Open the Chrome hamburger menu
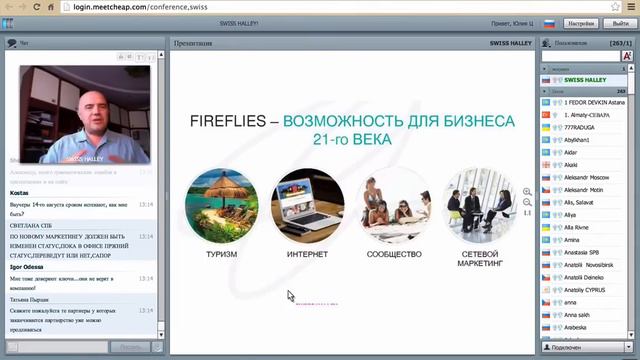 pyautogui.click(x=631, y=7)
